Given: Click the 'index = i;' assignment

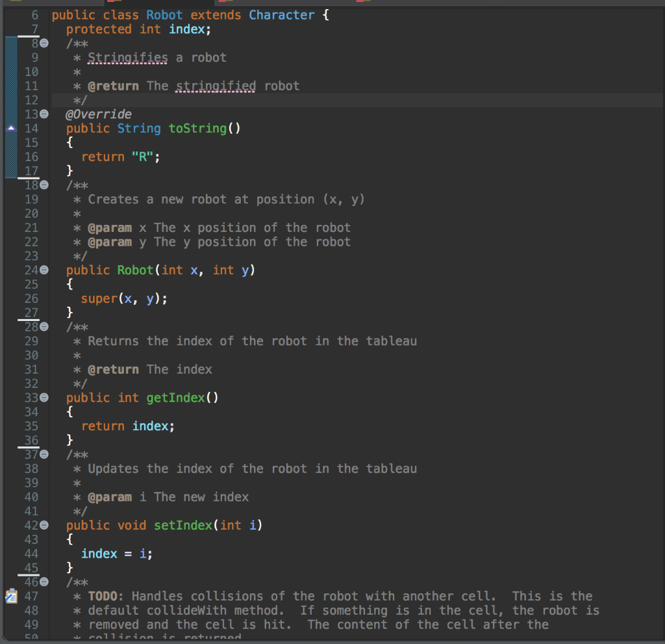Looking at the screenshot, I should [x=117, y=554].
